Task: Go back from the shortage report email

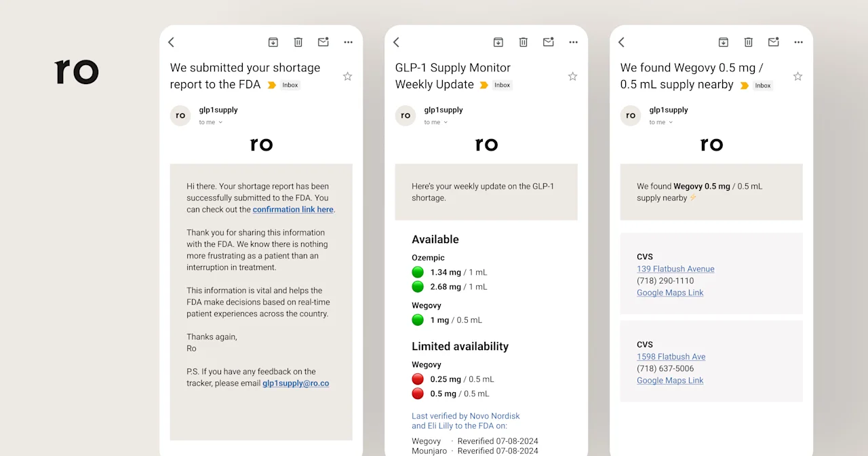Action: [x=172, y=42]
